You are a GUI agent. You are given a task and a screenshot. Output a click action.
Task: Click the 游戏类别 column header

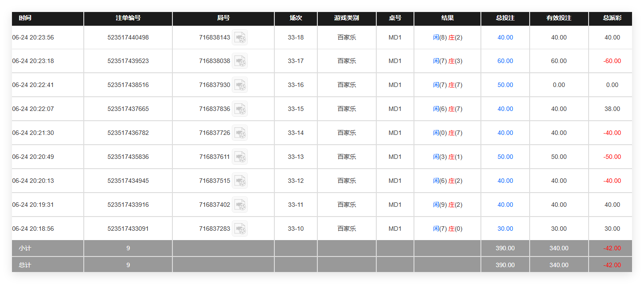click(x=347, y=18)
